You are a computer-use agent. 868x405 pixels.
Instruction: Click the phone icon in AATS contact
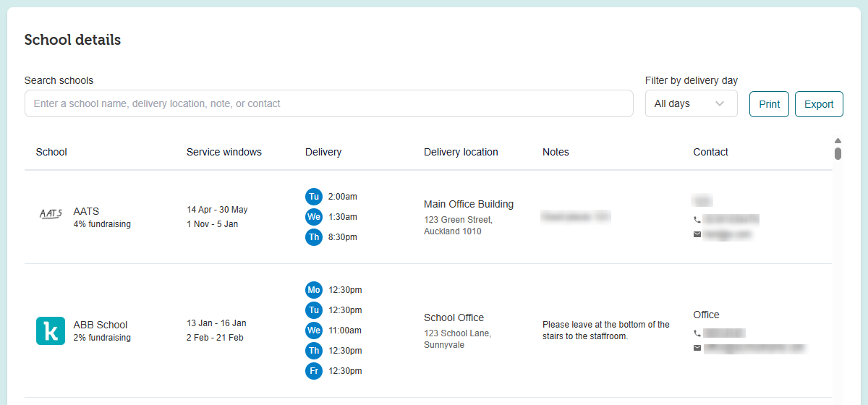click(697, 219)
